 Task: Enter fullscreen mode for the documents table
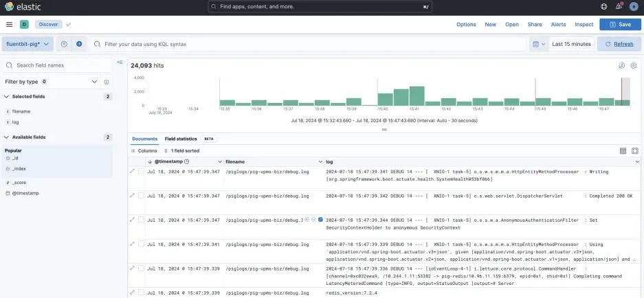[x=635, y=151]
